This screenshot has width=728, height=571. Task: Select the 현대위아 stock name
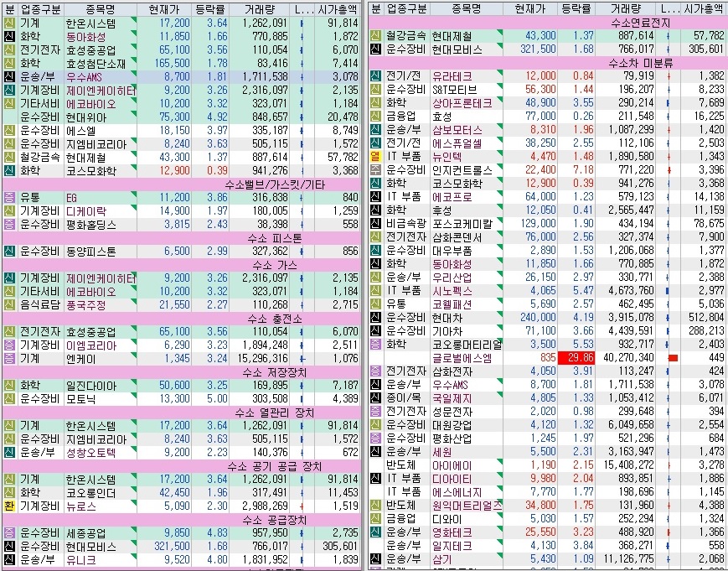86,117
